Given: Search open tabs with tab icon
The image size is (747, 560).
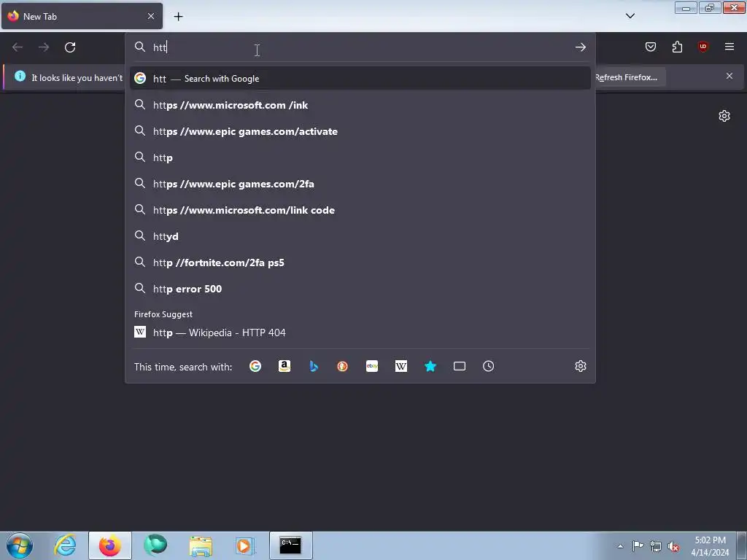Looking at the screenshot, I should (x=460, y=366).
